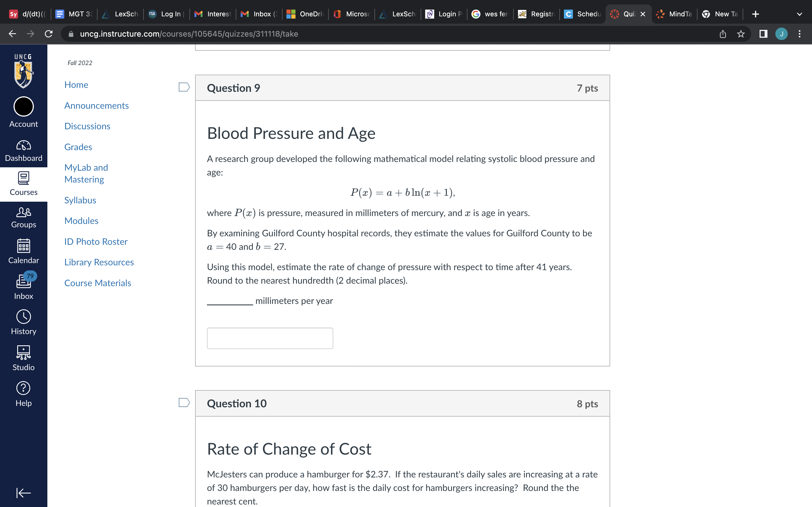Click the UNCG logo at top left
Screen dimensions: 812x507
pos(23,71)
